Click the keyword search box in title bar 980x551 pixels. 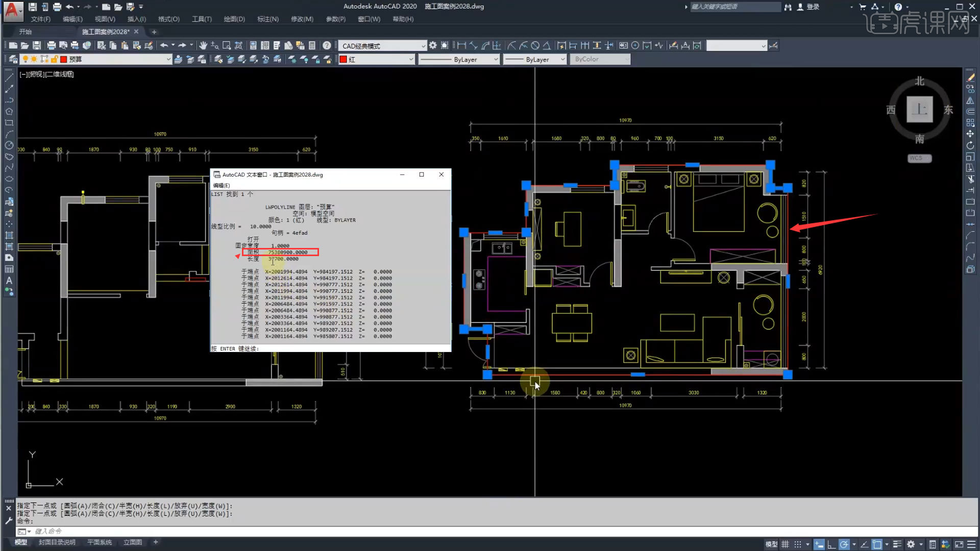tap(735, 7)
